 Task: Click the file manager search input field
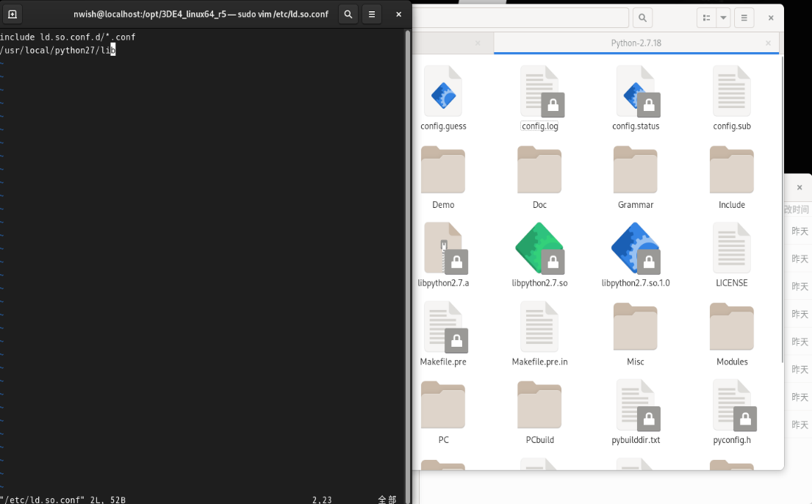522,18
